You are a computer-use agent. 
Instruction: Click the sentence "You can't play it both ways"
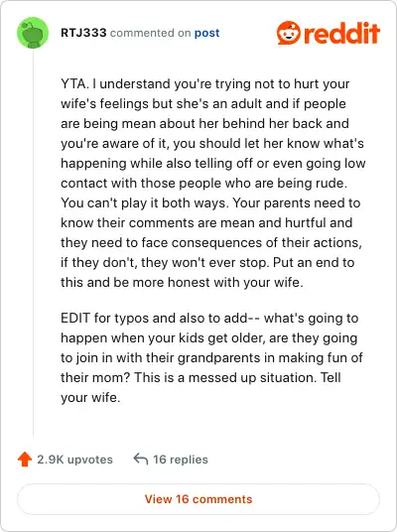point(145,202)
